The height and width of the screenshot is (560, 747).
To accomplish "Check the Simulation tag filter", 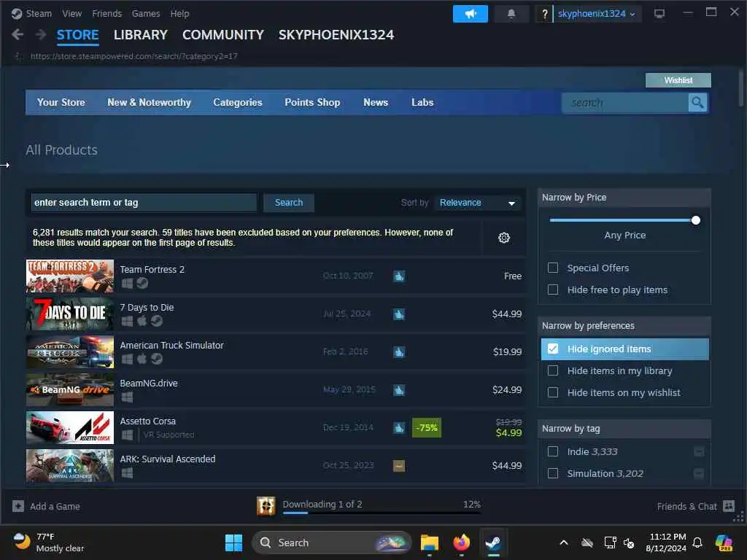I will 553,473.
